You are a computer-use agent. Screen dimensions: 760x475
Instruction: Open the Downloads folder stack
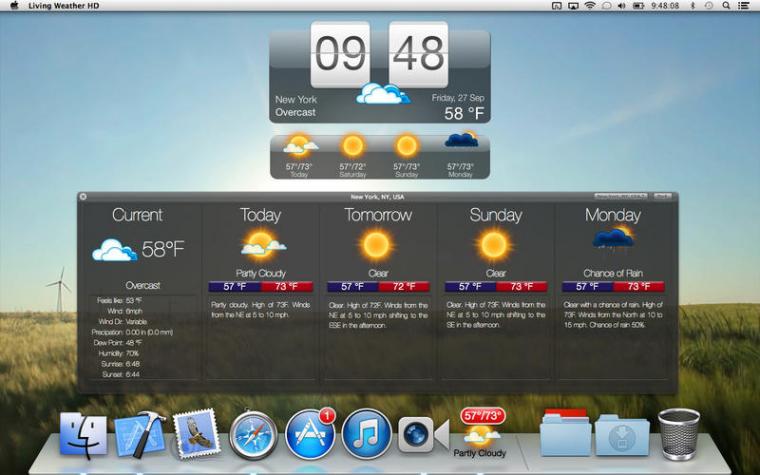(x=622, y=435)
